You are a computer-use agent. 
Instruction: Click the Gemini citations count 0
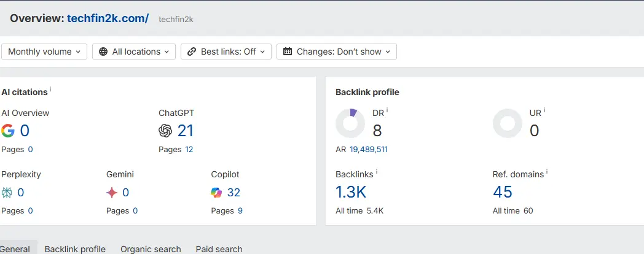click(126, 193)
